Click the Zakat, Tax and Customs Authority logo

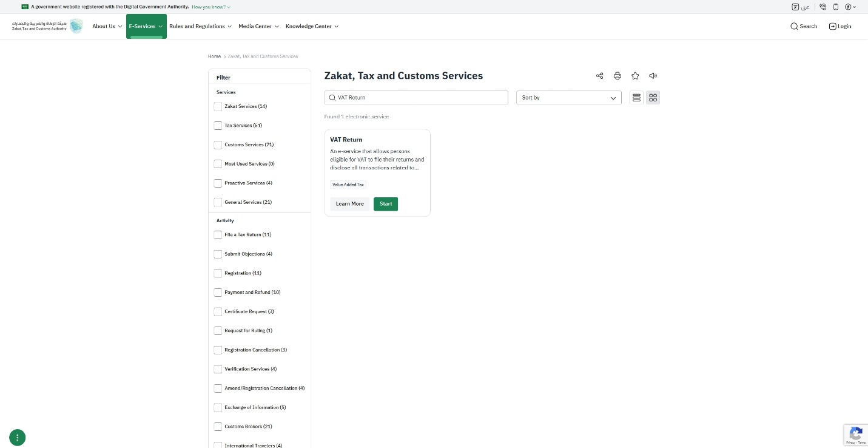pos(47,26)
